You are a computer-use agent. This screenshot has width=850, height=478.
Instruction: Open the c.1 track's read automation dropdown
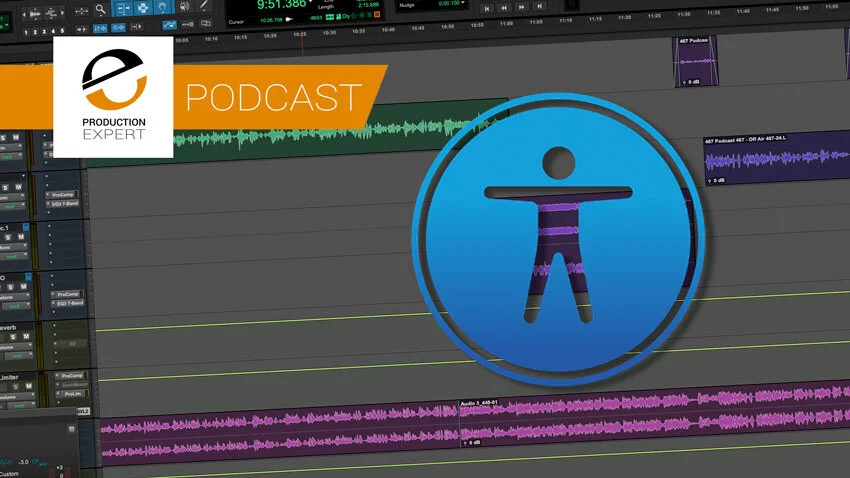click(13, 256)
